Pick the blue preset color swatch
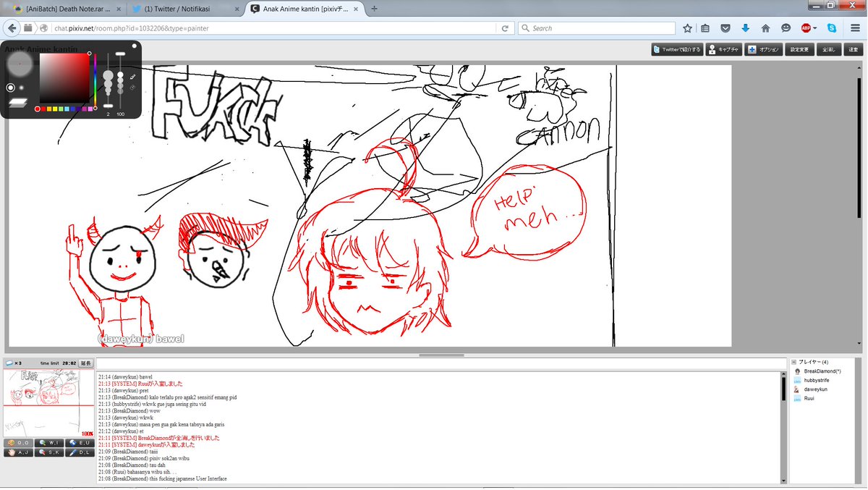This screenshot has height=490, width=868. pyautogui.click(x=72, y=109)
